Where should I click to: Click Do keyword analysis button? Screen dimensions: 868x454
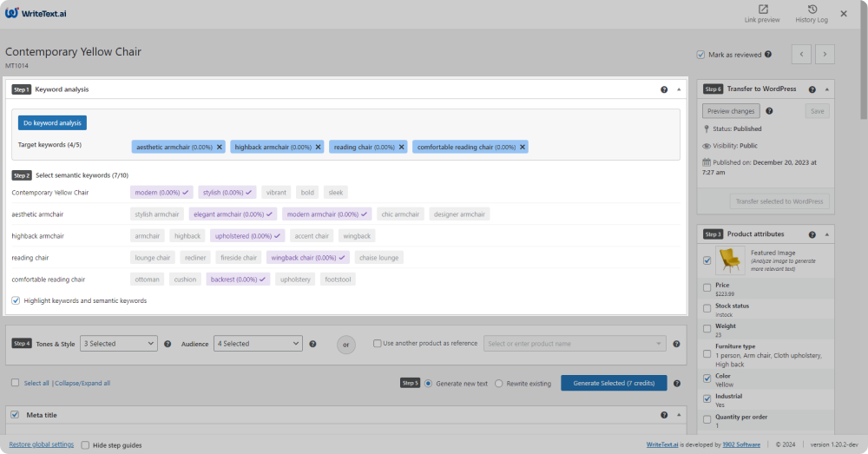53,123
